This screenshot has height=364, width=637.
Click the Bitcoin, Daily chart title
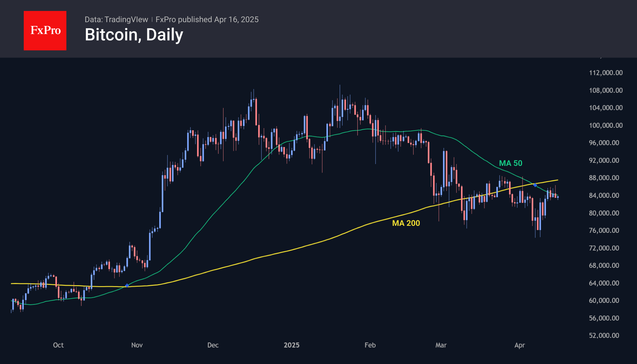tap(134, 35)
